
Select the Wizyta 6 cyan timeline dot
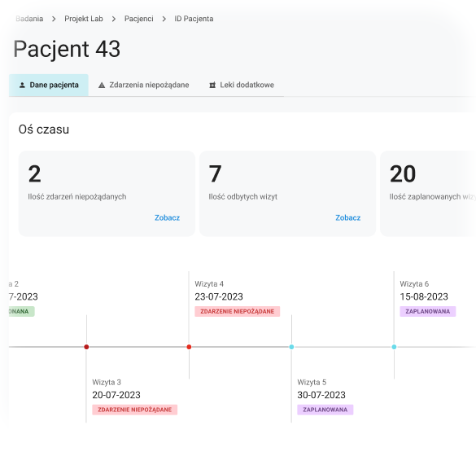coord(394,347)
